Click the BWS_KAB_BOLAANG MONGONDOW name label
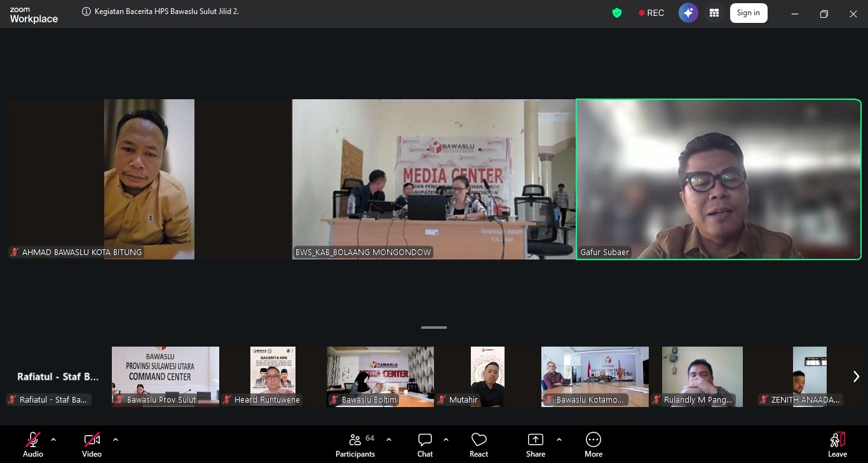868x463 pixels. (x=363, y=252)
